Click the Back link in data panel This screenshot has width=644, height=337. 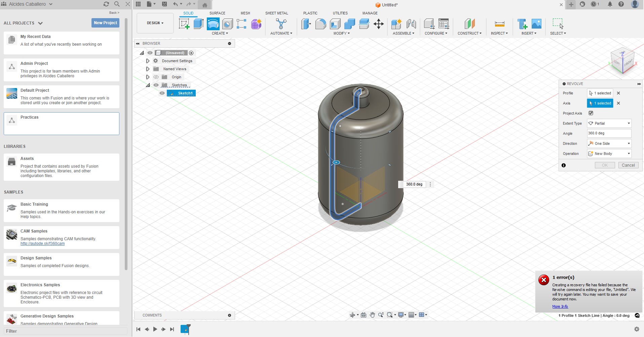(x=114, y=13)
